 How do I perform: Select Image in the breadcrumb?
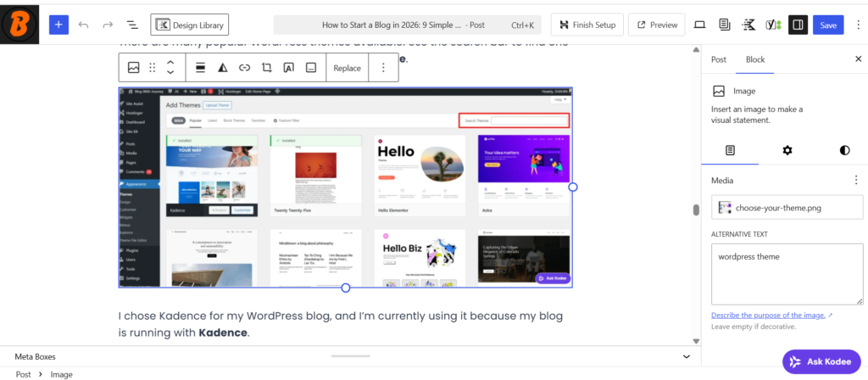(61, 374)
